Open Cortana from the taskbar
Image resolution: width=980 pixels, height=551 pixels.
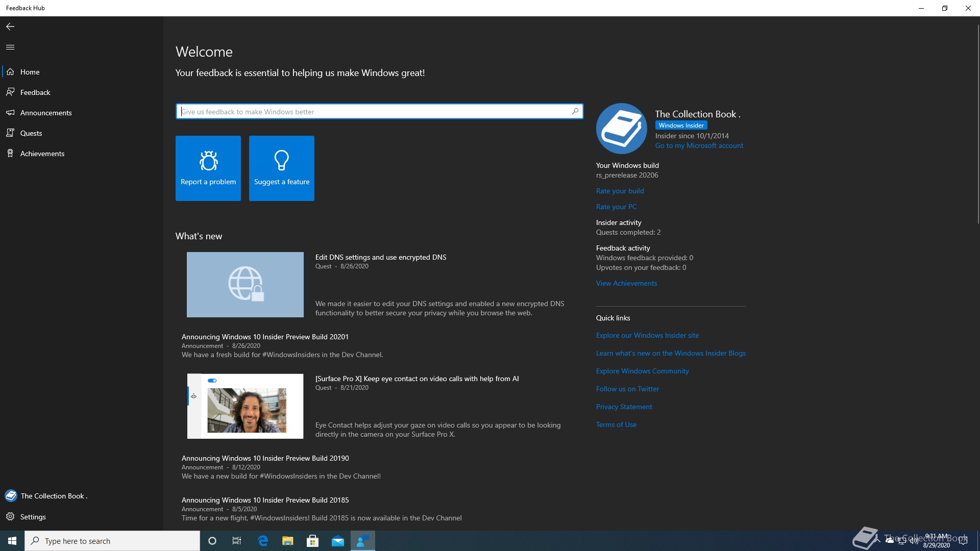tap(212, 541)
